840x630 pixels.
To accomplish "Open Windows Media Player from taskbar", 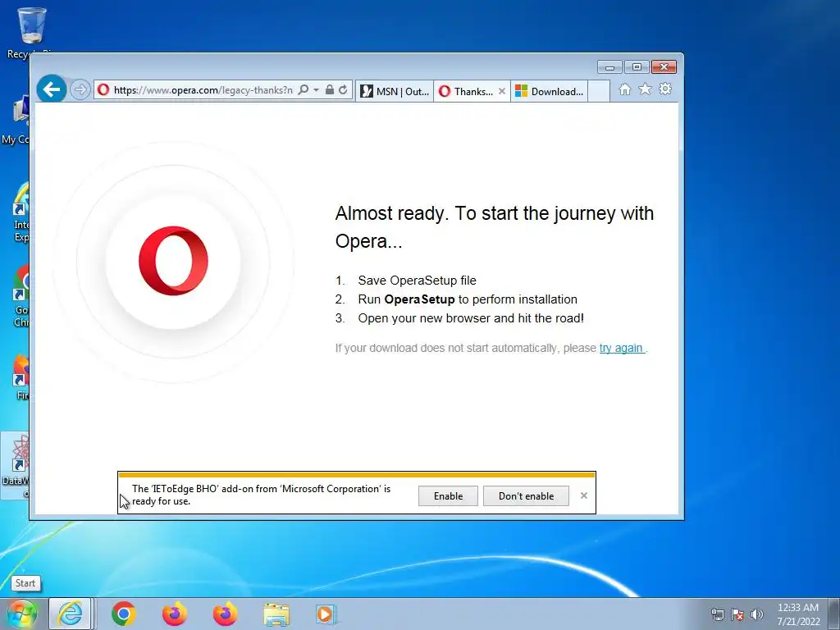I will pos(326,614).
